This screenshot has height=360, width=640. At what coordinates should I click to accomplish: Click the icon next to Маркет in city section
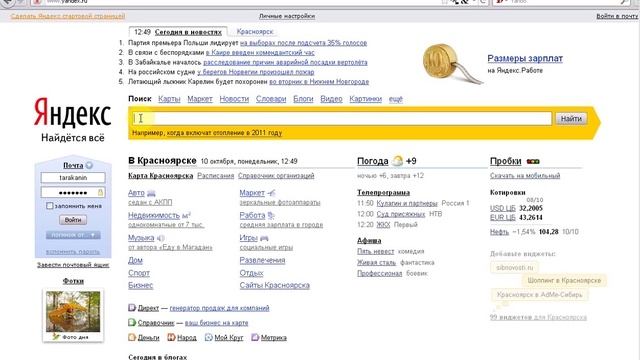[x=271, y=193]
